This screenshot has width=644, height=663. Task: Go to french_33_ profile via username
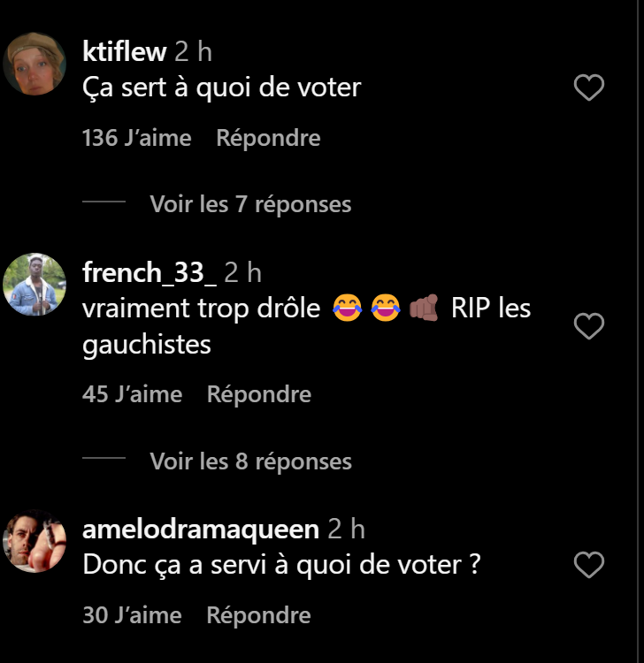pos(149,273)
